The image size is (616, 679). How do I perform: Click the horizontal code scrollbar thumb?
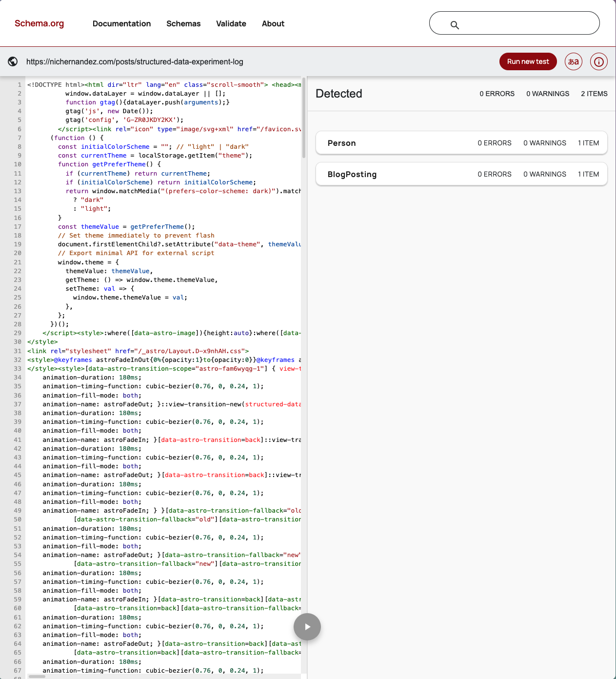point(37,677)
